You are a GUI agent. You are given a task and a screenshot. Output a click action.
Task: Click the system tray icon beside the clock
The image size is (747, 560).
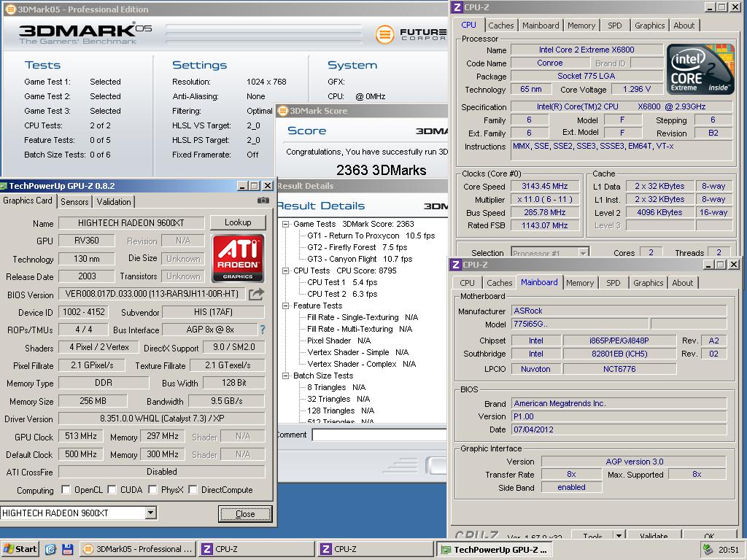pos(708,549)
